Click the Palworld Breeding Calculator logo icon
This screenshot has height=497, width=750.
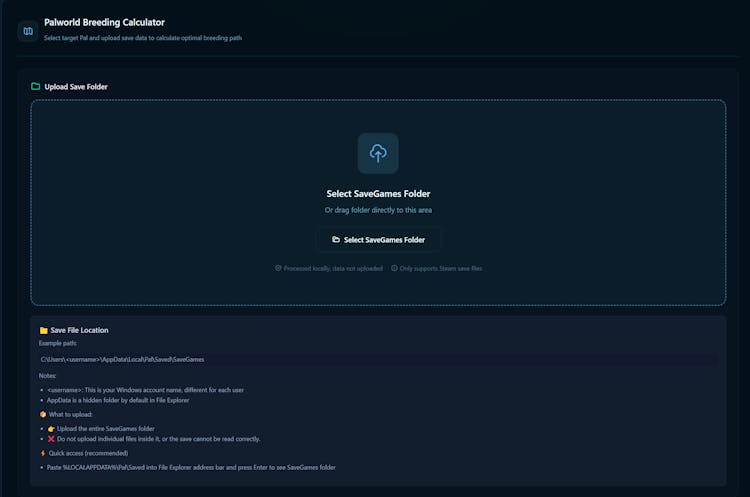tap(28, 31)
